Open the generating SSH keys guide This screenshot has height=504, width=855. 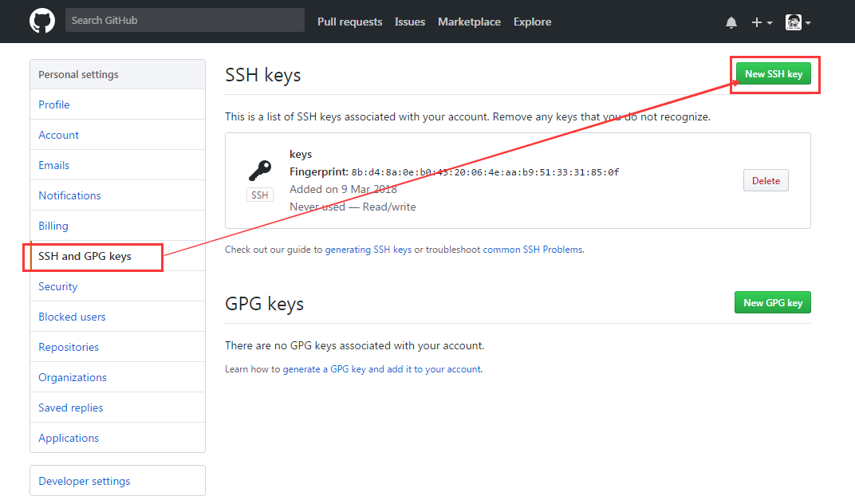coord(368,250)
